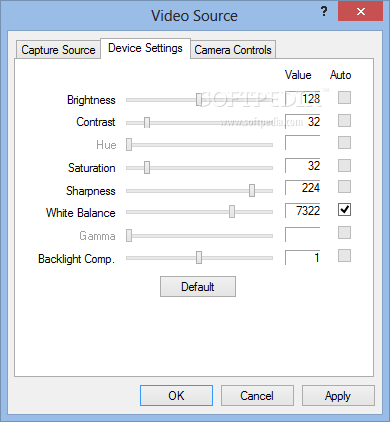Click the White Balance value field 7322

[303, 211]
